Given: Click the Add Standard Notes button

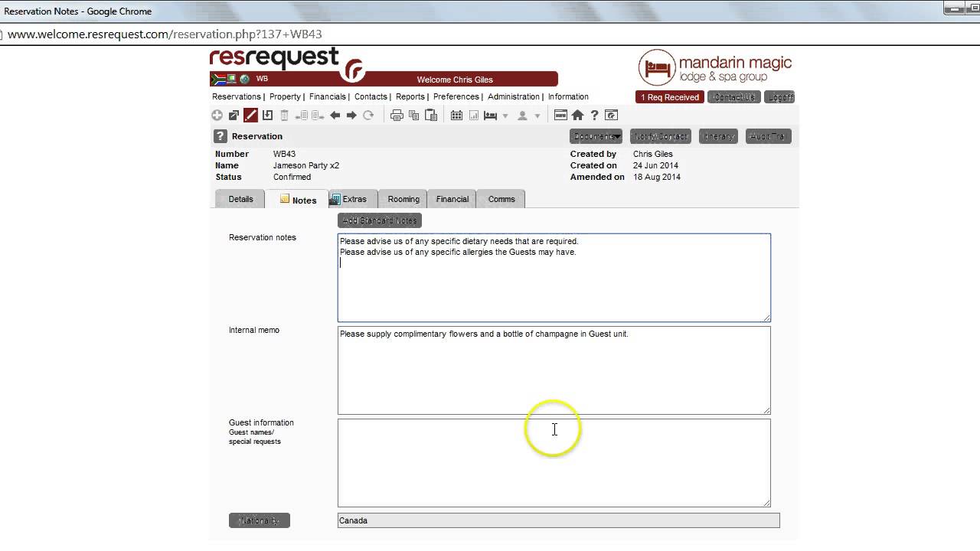Looking at the screenshot, I should click(x=380, y=220).
